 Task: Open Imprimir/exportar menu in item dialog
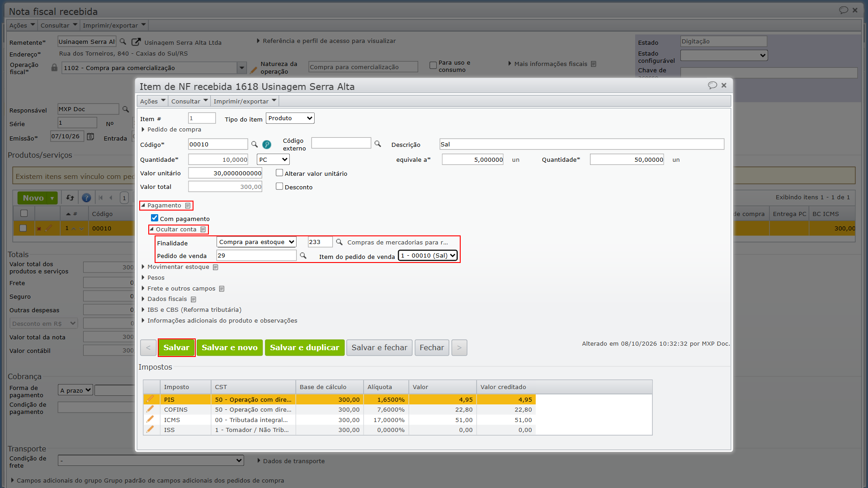[x=245, y=101]
